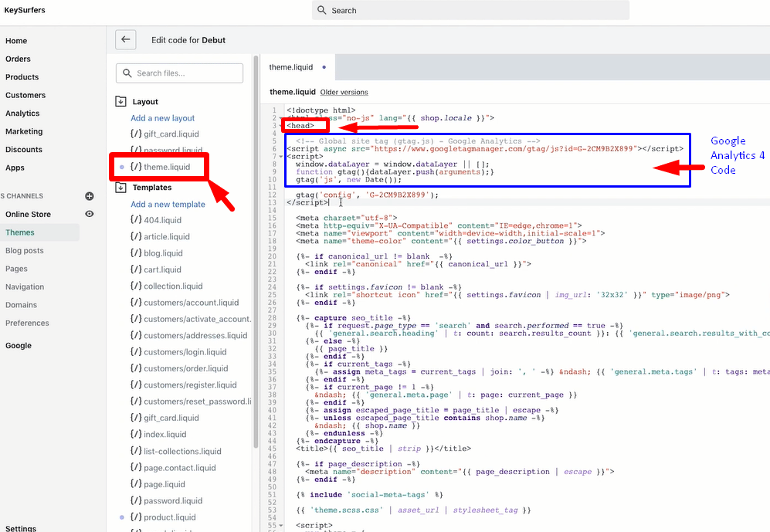Click the article.liquid file icon
Screen dimensions: 770x532
coord(136,236)
